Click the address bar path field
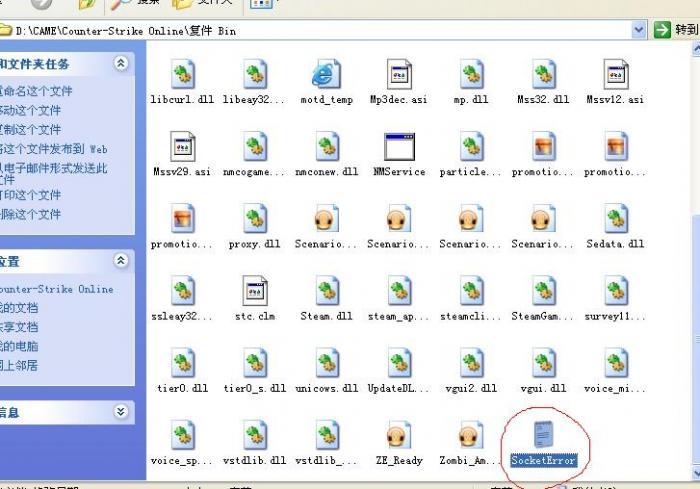The image size is (700, 489). click(315, 30)
